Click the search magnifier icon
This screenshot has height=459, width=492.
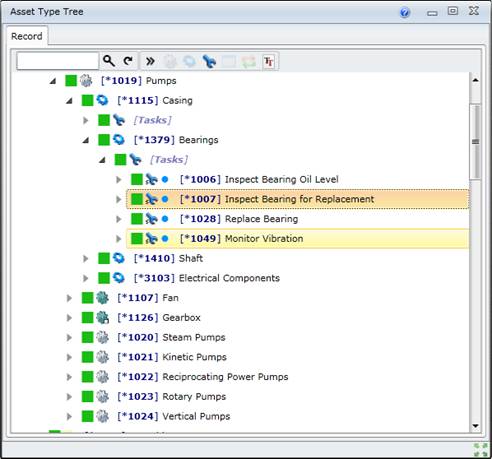pyautogui.click(x=109, y=61)
